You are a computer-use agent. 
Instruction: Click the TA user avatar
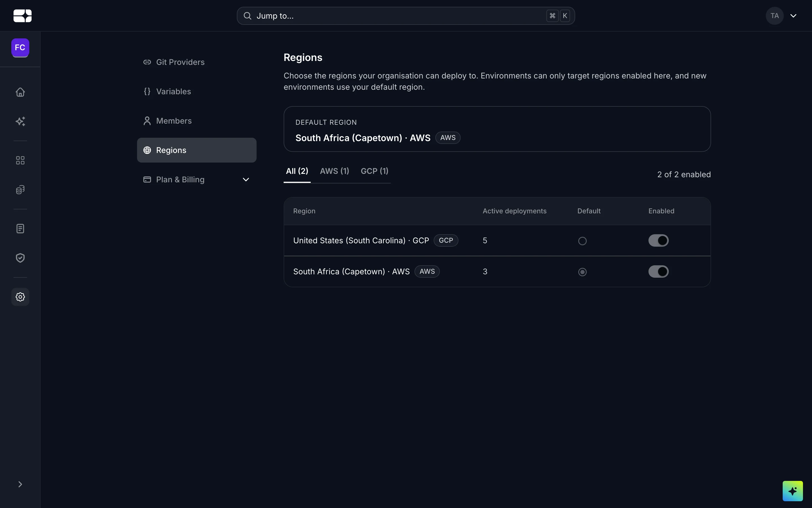[x=775, y=16]
